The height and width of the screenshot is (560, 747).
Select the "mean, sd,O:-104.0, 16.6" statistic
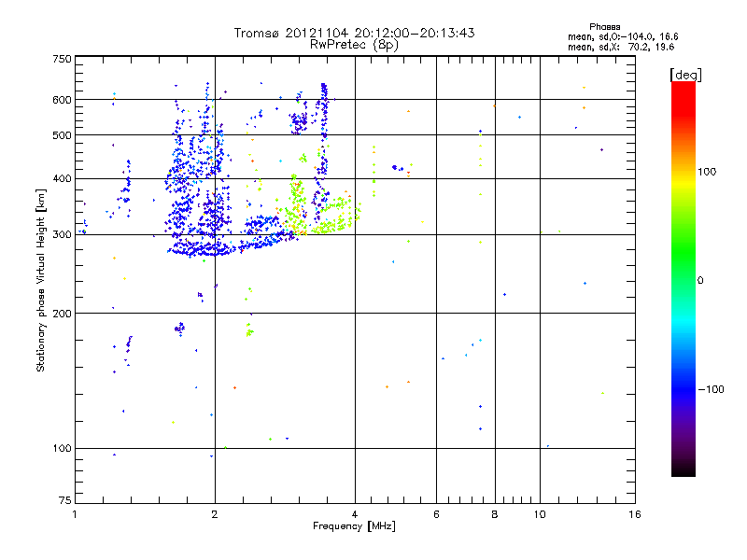623,36
